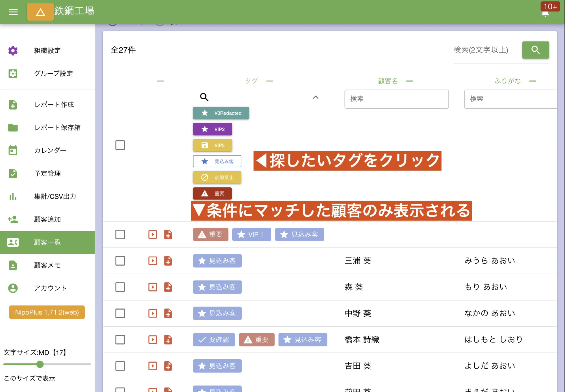Collapse the 顧客名 column header
The image size is (565, 392).
click(x=409, y=81)
